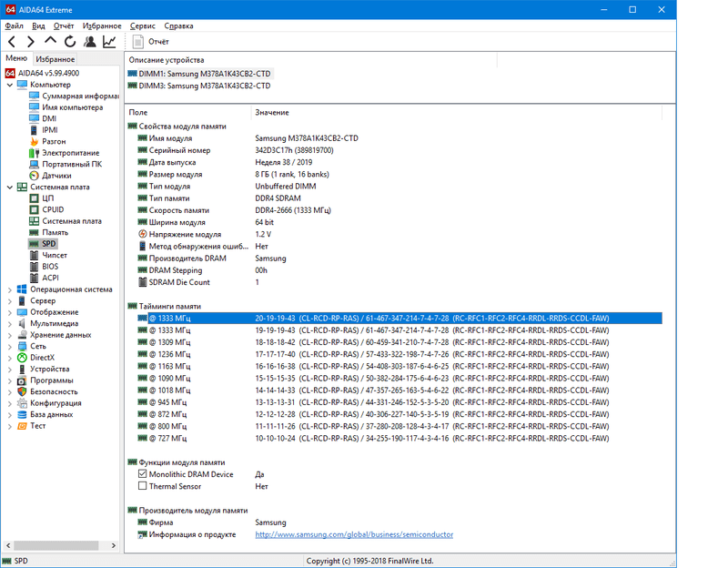The width and height of the screenshot is (728, 568).
Task: Open the Имя компьютера tree item
Action: pos(66,107)
